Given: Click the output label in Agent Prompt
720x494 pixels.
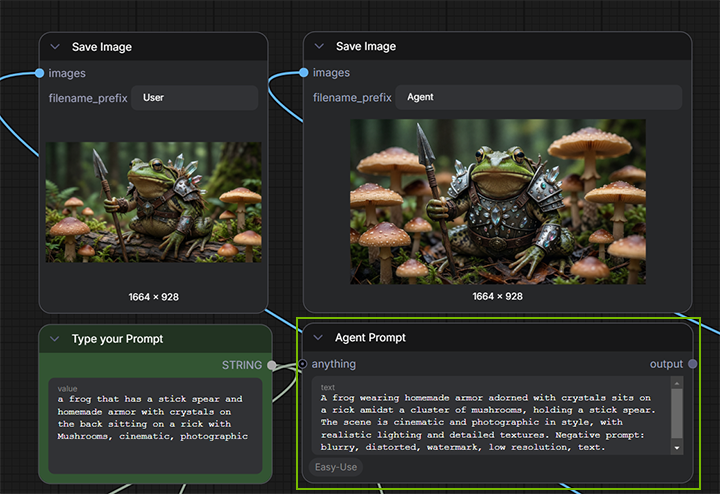Looking at the screenshot, I should coord(666,364).
